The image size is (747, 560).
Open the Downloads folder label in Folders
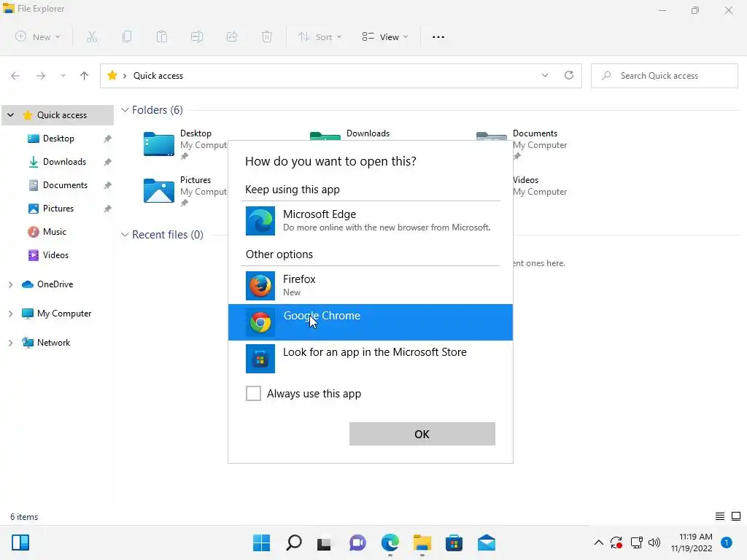coord(368,133)
